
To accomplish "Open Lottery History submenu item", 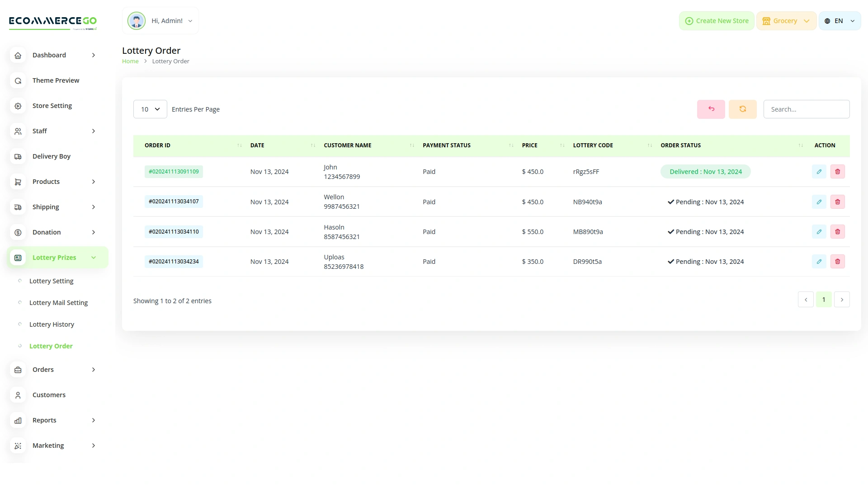I will (x=52, y=324).
